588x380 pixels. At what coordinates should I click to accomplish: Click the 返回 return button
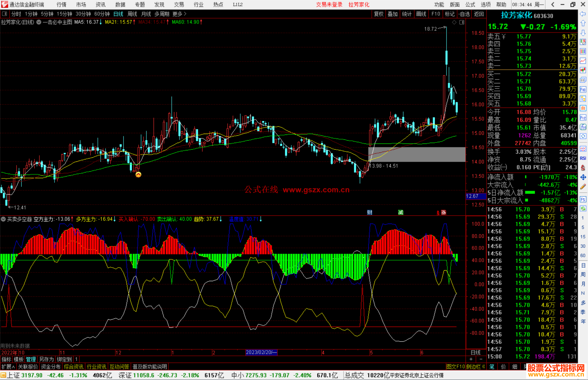(x=479, y=14)
